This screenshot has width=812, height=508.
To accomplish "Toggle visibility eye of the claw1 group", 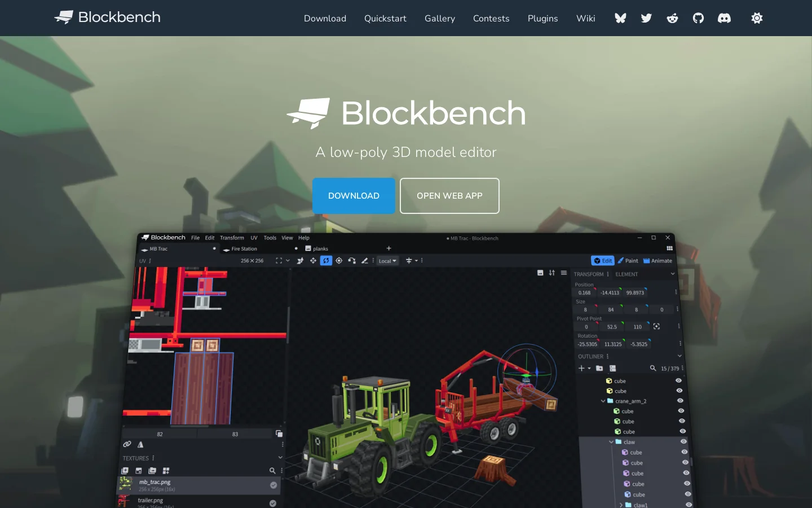I will (x=689, y=505).
